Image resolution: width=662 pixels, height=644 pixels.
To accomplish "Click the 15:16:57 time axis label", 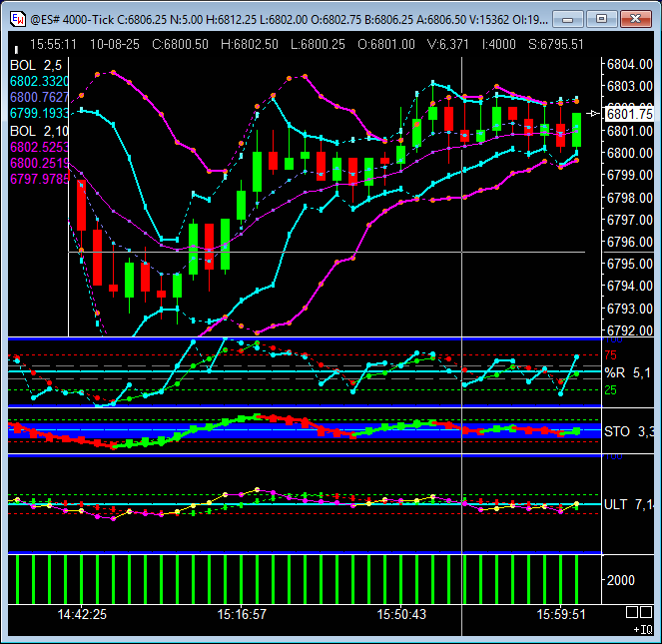I will point(242,614).
